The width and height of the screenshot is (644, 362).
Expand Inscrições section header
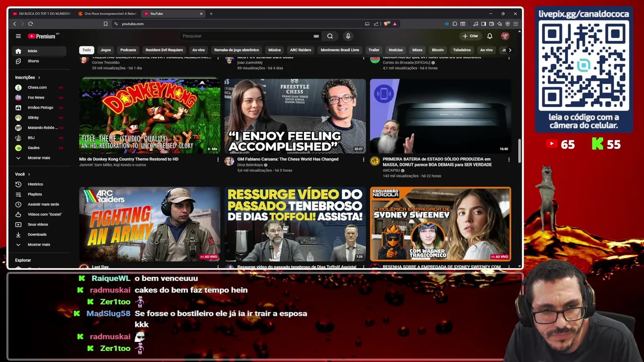click(28, 77)
